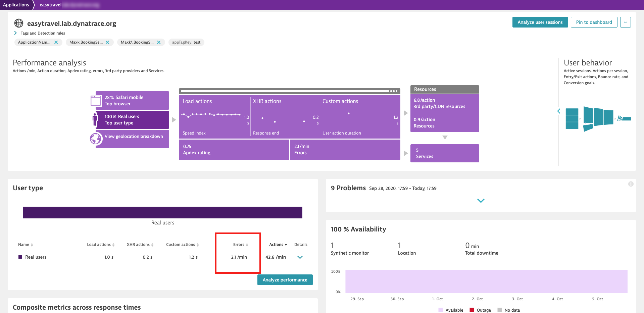Expand the 9 Problems section
644x313 pixels.
tap(481, 201)
